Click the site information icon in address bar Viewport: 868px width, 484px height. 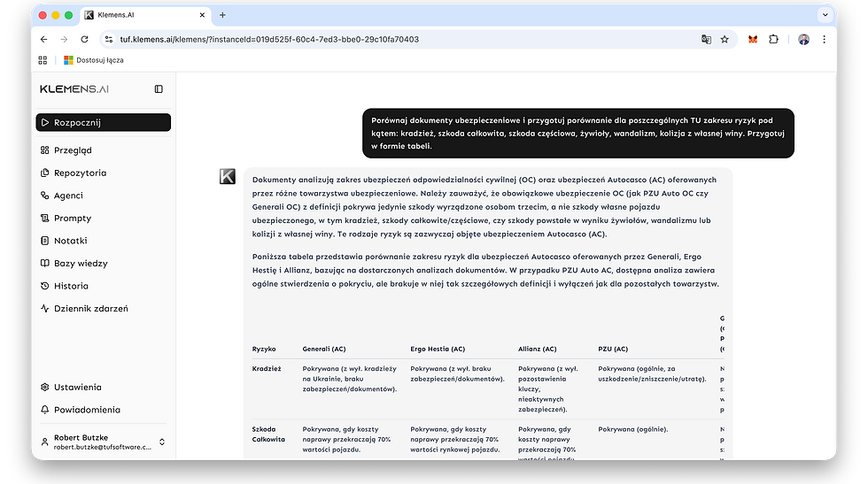109,39
